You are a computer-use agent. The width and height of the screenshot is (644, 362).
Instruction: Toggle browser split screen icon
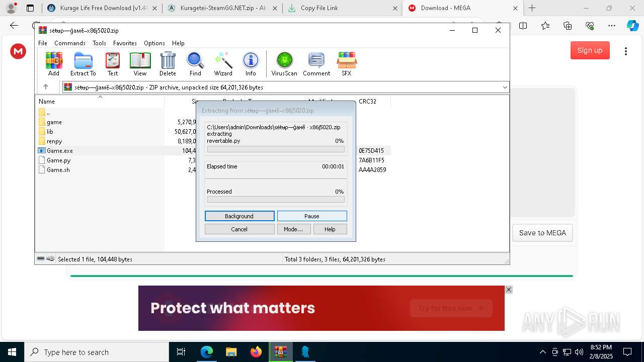[523, 26]
